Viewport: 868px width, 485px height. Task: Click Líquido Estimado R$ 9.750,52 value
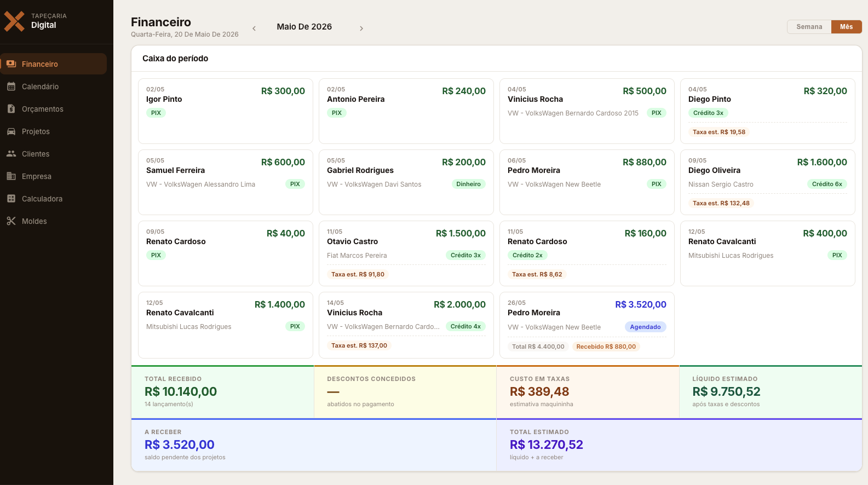(x=726, y=391)
